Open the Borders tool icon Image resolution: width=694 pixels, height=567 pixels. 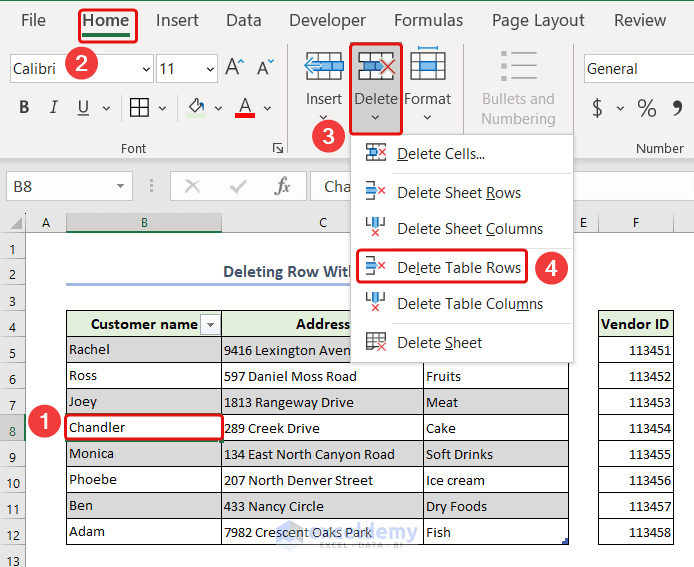(140, 108)
